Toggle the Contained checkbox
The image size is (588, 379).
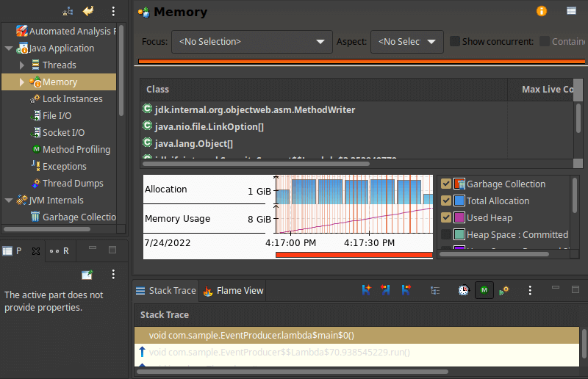[545, 41]
